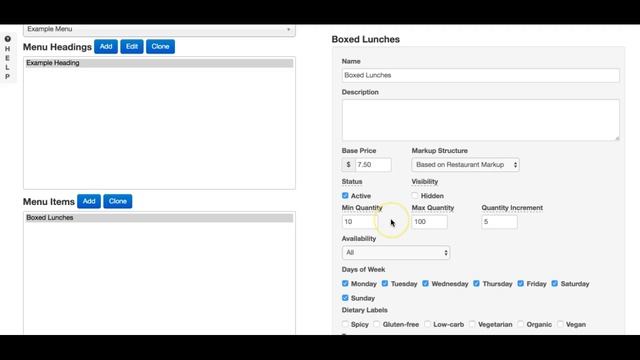Enable the Hidden visibility checkbox
640x360 pixels.
click(x=415, y=196)
